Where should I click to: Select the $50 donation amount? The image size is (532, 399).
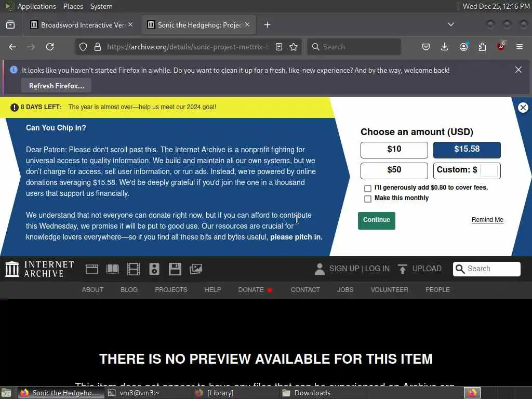(x=394, y=170)
